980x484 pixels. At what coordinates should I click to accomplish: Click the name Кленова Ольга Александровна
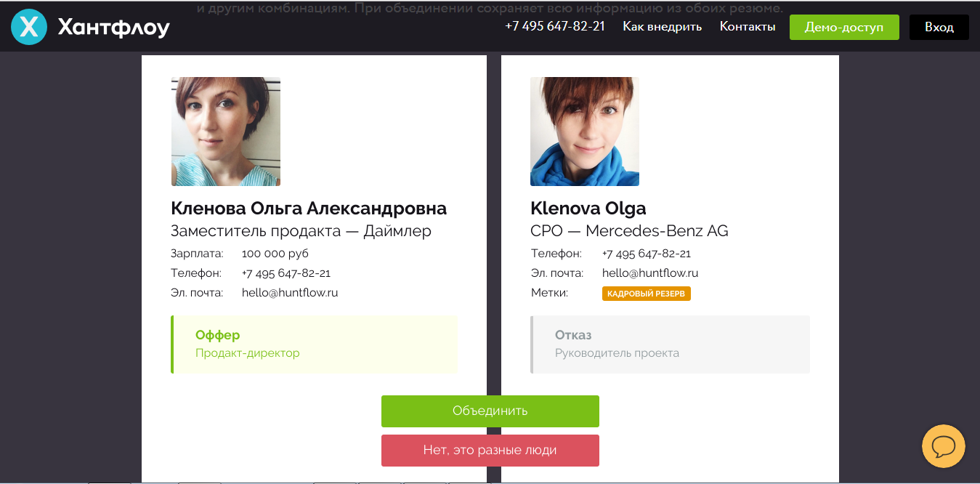pos(309,209)
